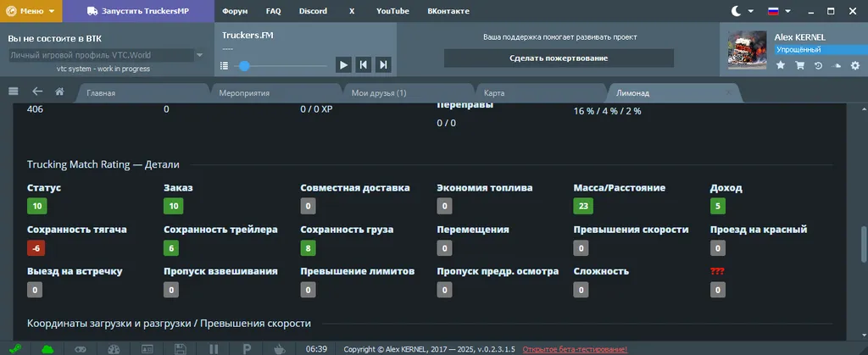Click the floppy disk save icon

(180, 348)
